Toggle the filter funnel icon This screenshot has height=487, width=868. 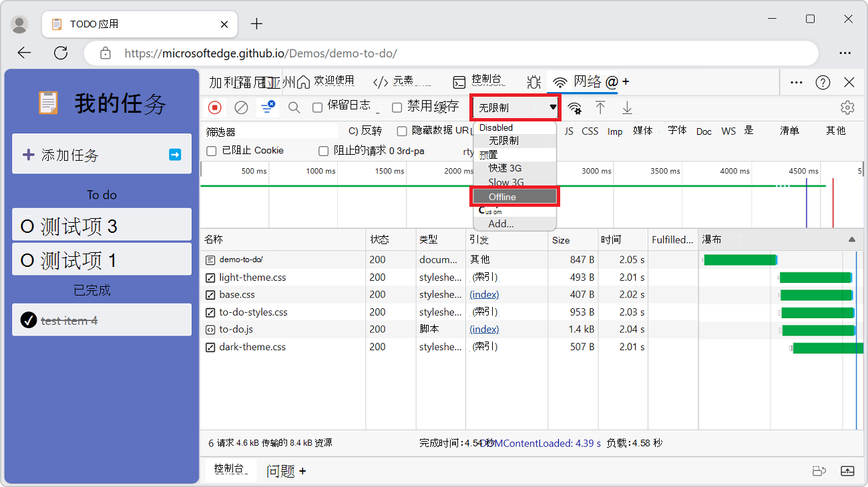268,107
